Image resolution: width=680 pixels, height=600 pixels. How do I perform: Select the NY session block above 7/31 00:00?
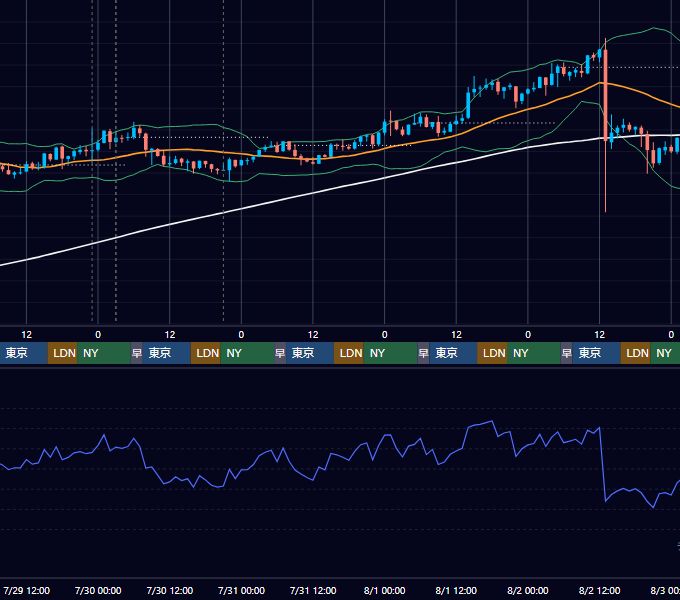[x=247, y=353]
